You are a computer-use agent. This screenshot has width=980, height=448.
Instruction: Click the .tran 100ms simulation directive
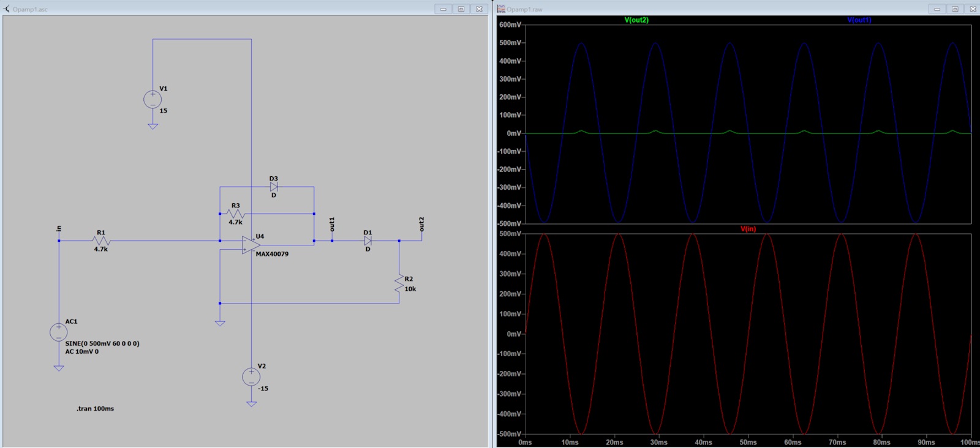(95, 408)
